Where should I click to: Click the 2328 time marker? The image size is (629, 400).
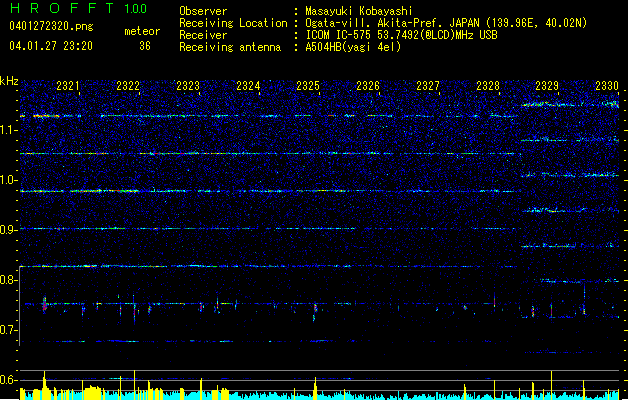tap(488, 86)
